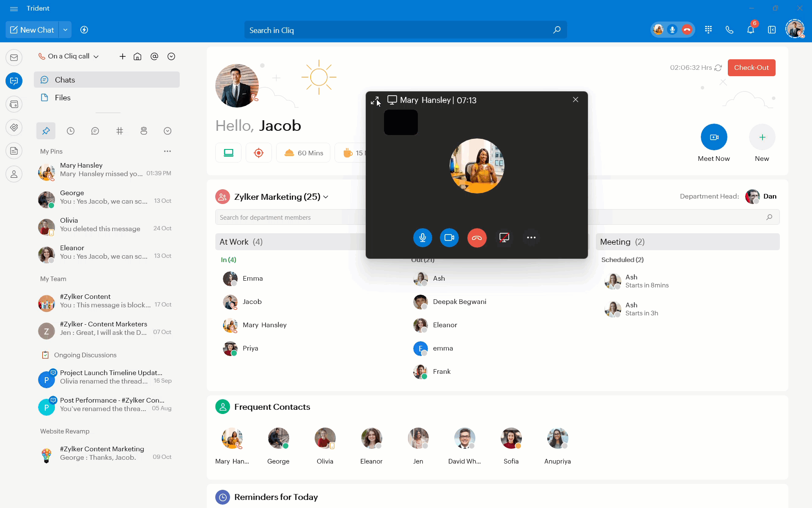The image size is (812, 508).
Task: Expand the On a Cliq call status dropdown
Action: pyautogui.click(x=96, y=56)
